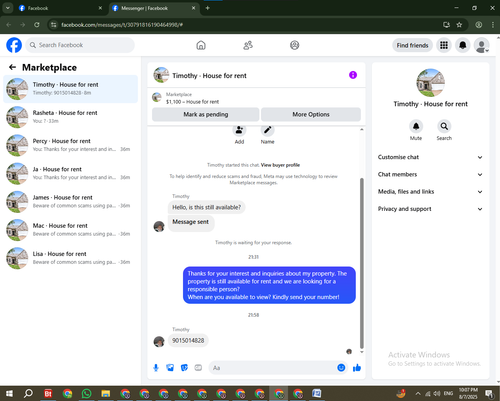Open Ja · House for rent conversation

70,173
